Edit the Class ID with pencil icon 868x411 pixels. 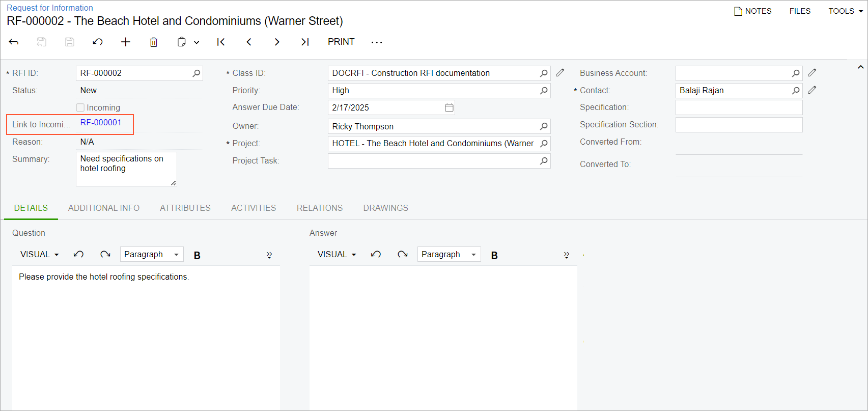pyautogui.click(x=560, y=73)
